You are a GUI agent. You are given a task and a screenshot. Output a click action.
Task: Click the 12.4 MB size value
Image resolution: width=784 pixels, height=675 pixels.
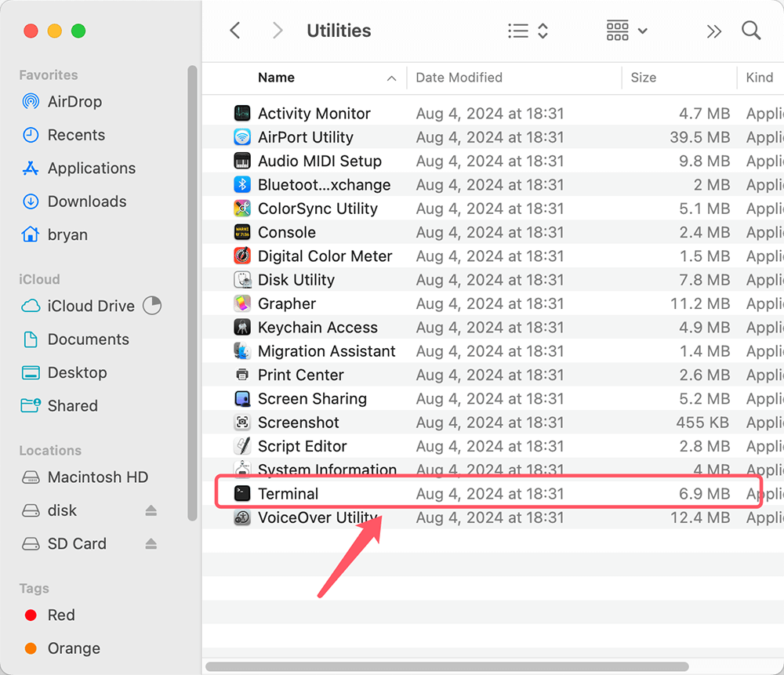[700, 517]
